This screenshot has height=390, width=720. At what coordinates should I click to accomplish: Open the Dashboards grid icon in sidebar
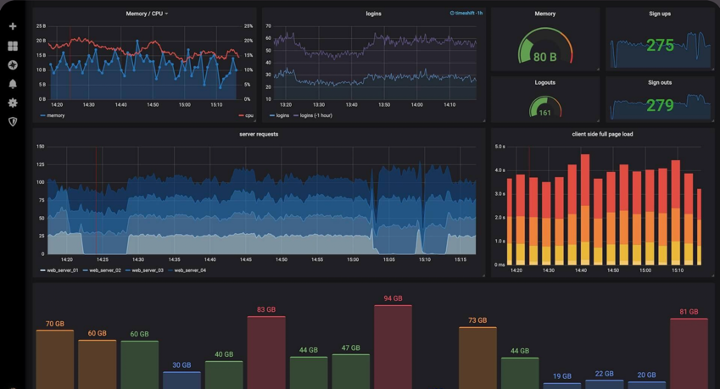[13, 46]
